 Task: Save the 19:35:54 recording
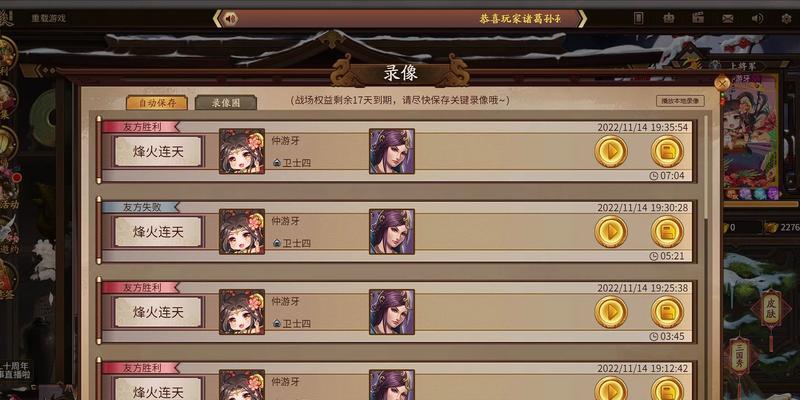tap(667, 152)
